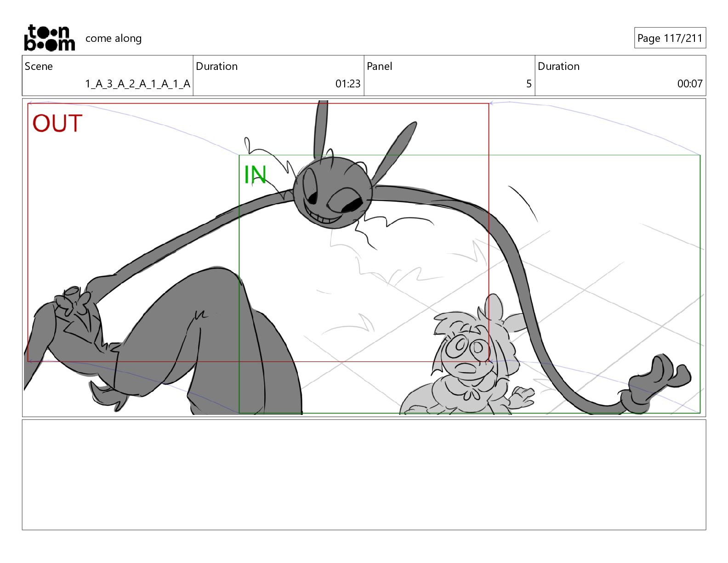Select the Scene header label

39,66
